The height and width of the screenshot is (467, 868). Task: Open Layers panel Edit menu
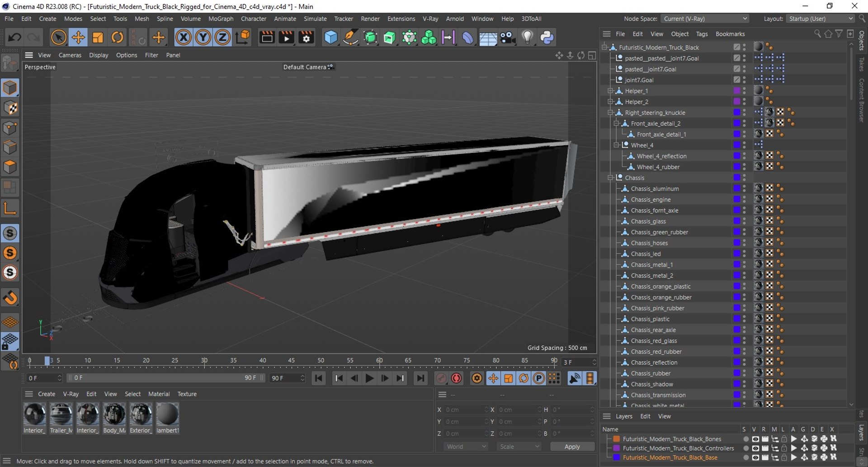point(645,416)
